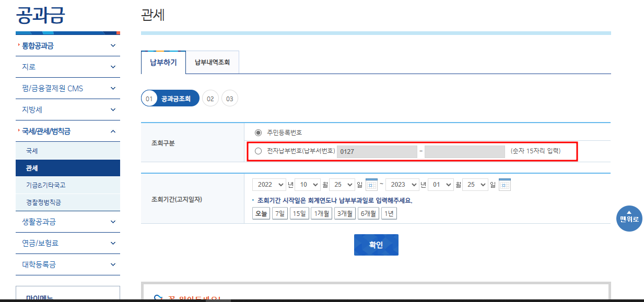This screenshot has width=644, height=302.
Task: Click the second empty payment number field
Action: (x=464, y=151)
